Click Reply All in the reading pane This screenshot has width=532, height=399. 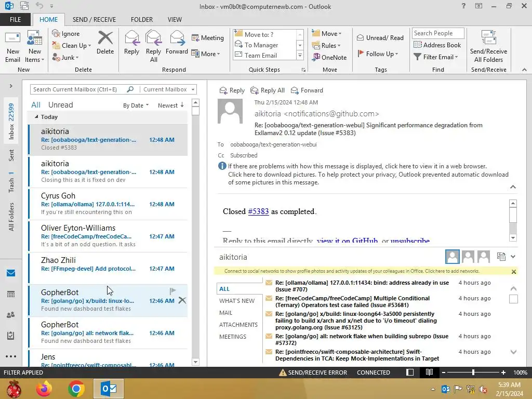268,90
